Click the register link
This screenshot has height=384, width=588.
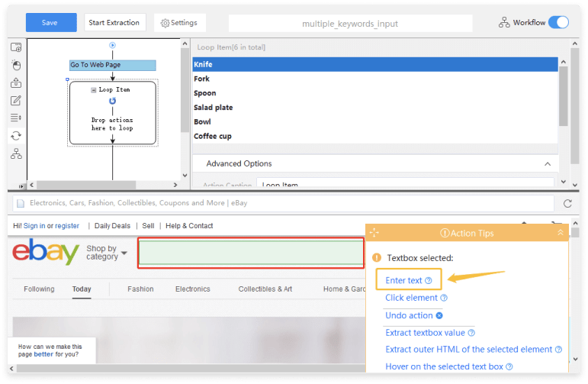point(67,226)
